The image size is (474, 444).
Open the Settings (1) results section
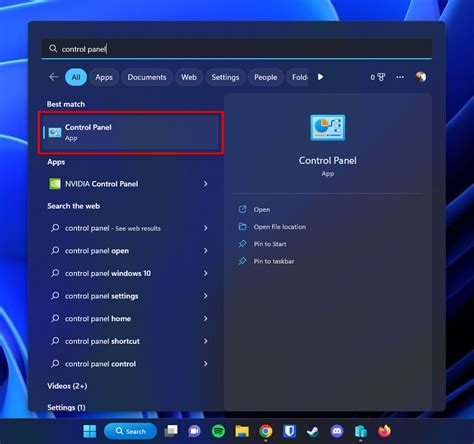tap(66, 407)
